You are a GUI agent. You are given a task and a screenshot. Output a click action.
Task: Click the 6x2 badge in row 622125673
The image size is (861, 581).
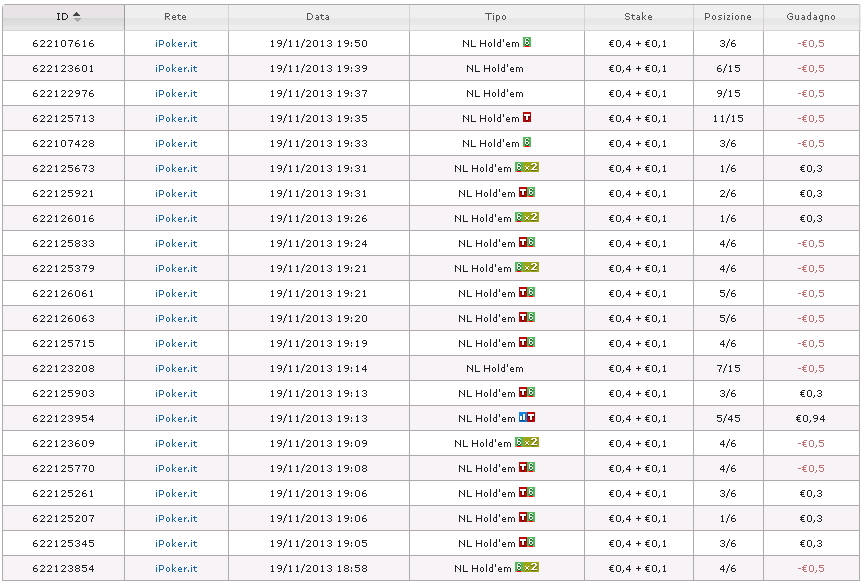click(x=527, y=167)
